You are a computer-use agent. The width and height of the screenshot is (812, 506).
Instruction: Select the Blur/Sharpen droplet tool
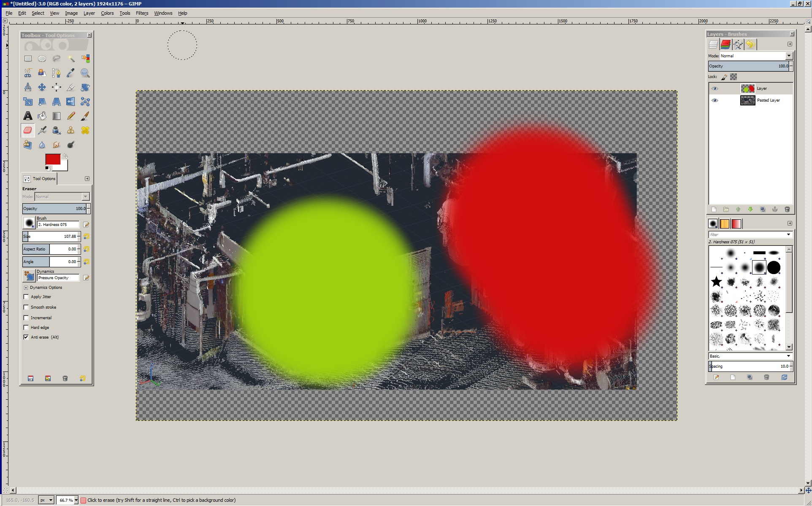pyautogui.click(x=42, y=145)
